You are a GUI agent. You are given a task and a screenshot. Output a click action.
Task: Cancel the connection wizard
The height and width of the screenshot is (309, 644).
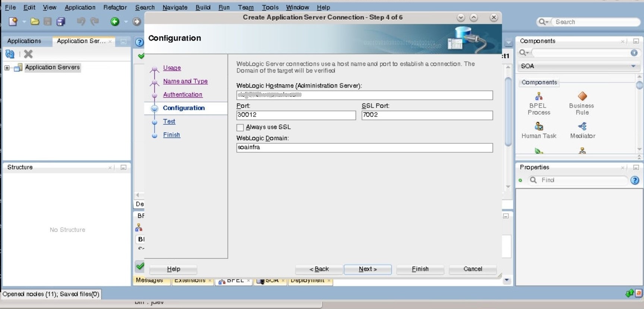point(473,269)
